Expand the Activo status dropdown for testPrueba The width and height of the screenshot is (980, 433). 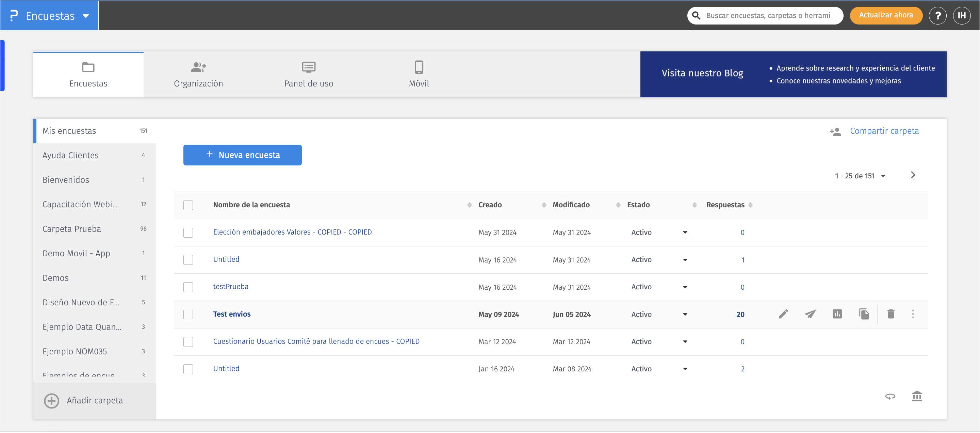point(685,287)
